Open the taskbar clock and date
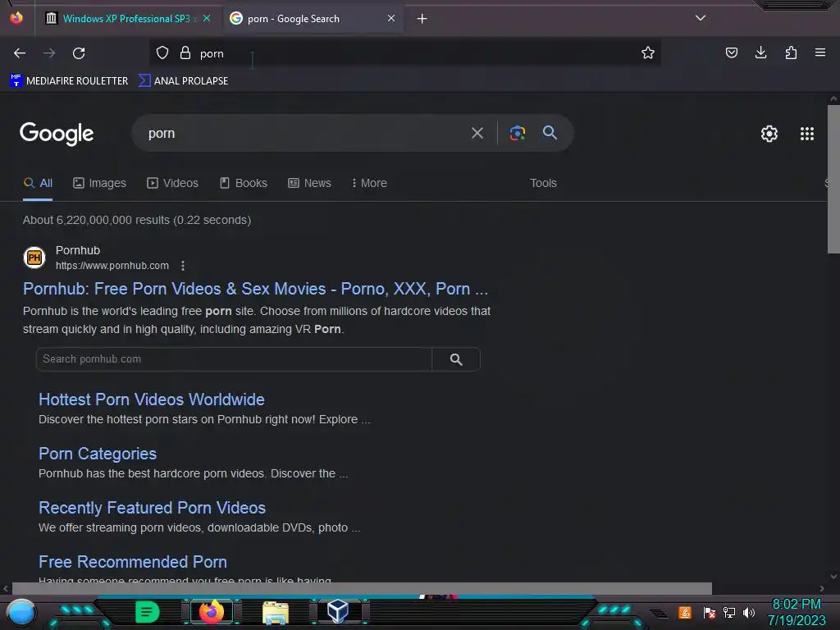Screen dimensions: 840x630 pos(797,612)
